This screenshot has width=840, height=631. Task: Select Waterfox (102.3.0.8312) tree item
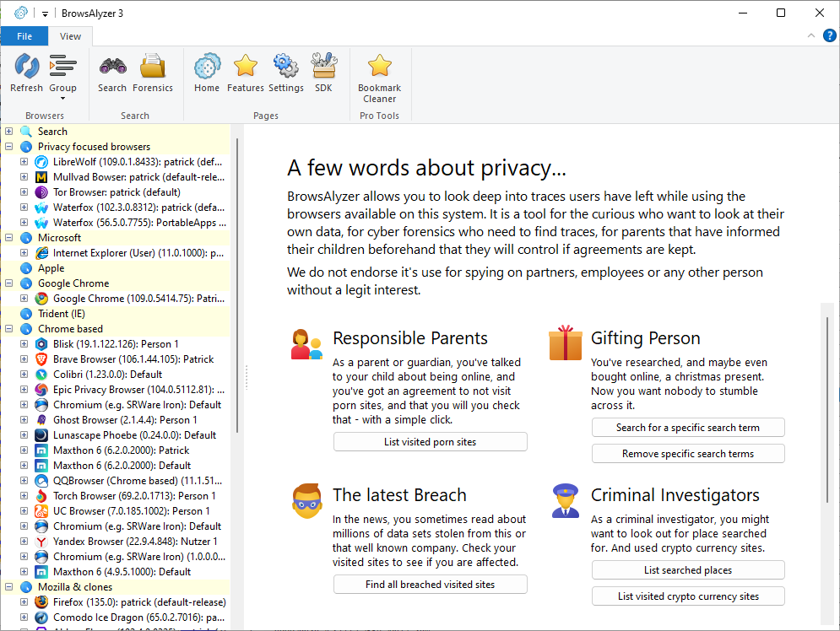(139, 208)
